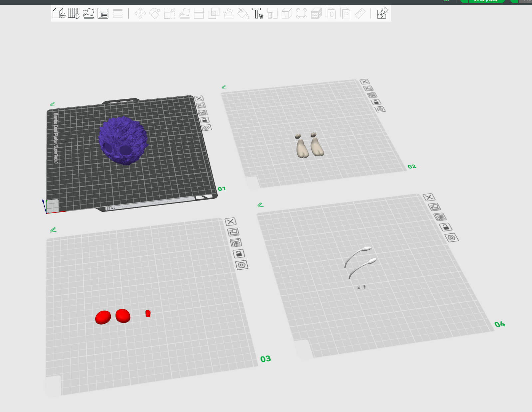Select the small red piece on plate 03
Viewport: 532px width, 412px height.
148,313
